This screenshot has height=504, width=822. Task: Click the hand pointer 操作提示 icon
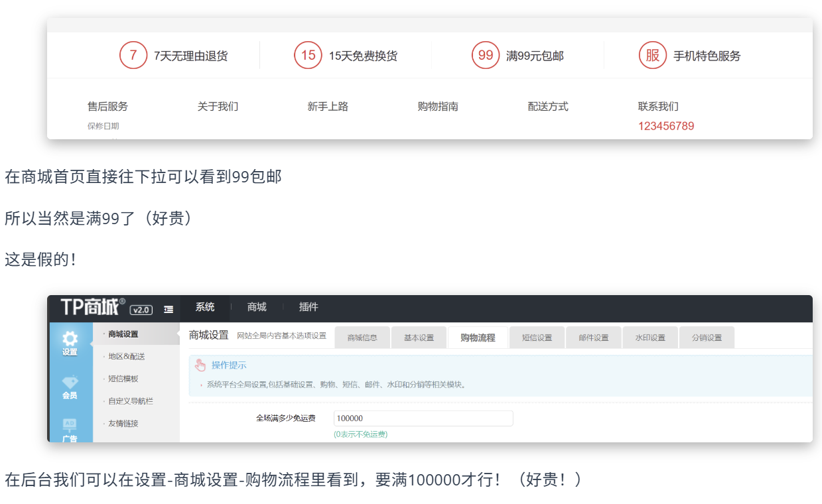(x=200, y=365)
